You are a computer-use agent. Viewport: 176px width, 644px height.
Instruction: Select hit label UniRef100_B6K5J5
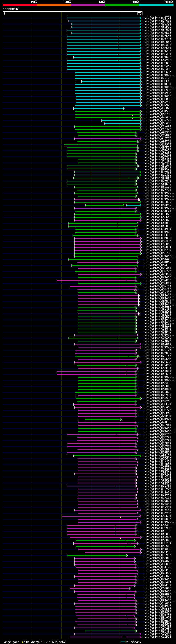click(158, 398)
